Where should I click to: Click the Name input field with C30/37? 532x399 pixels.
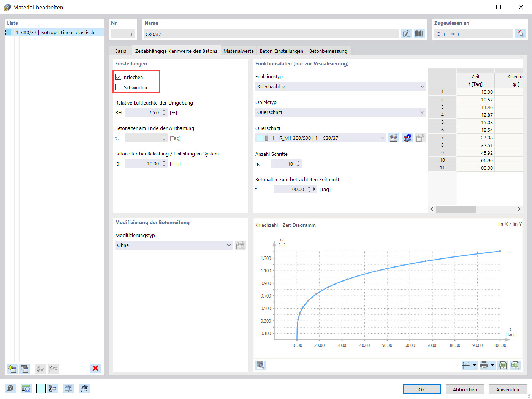click(x=272, y=34)
